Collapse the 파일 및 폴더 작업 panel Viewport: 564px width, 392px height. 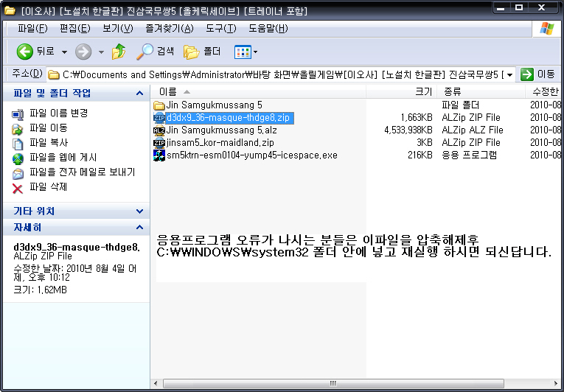139,94
